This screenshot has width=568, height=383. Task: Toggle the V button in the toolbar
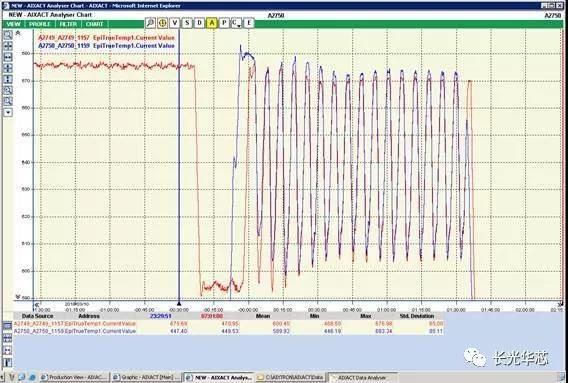click(x=175, y=23)
